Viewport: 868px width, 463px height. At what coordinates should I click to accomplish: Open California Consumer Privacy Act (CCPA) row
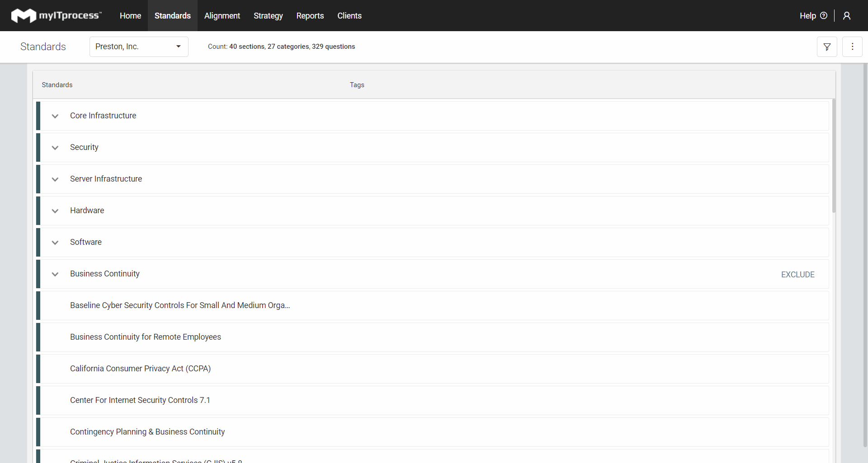pos(433,369)
